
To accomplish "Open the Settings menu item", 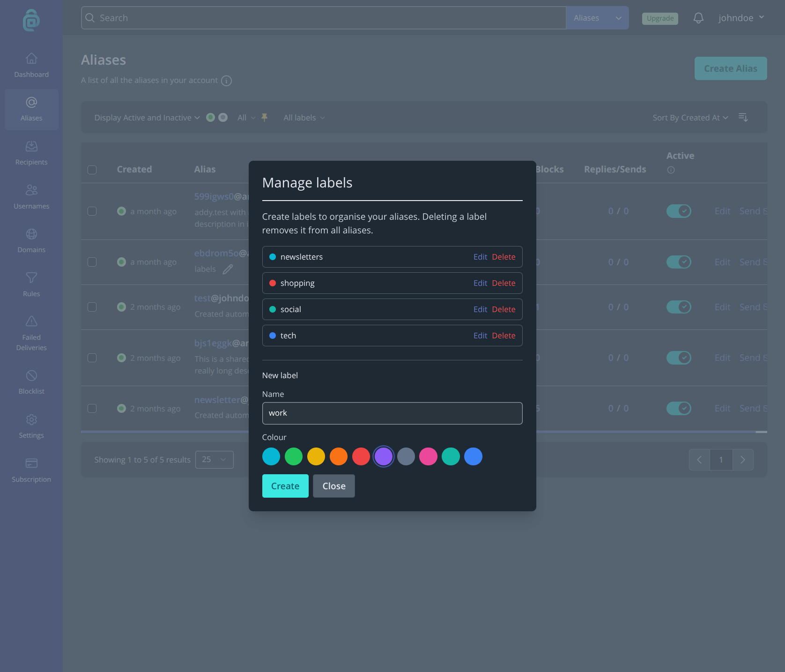I will pyautogui.click(x=31, y=426).
